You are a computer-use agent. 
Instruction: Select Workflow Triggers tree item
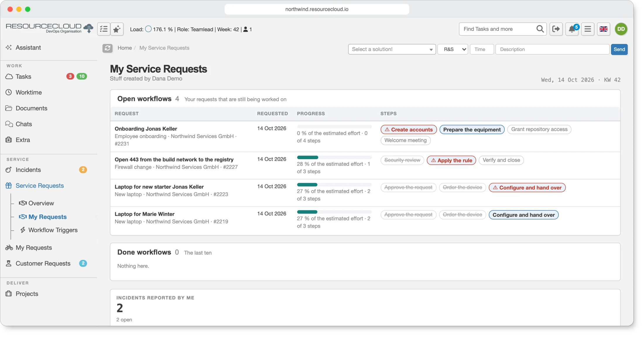point(53,230)
